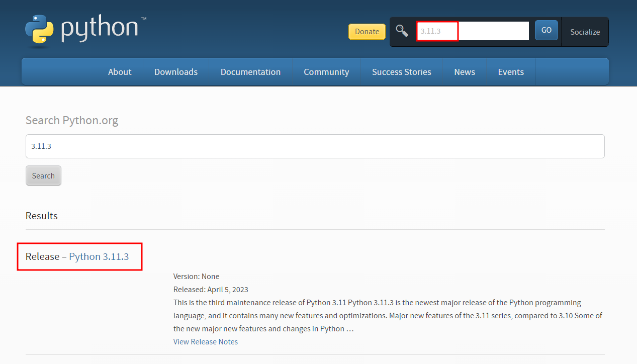Click the 'Search Python.org' heading
The image size is (637, 364).
72,121
